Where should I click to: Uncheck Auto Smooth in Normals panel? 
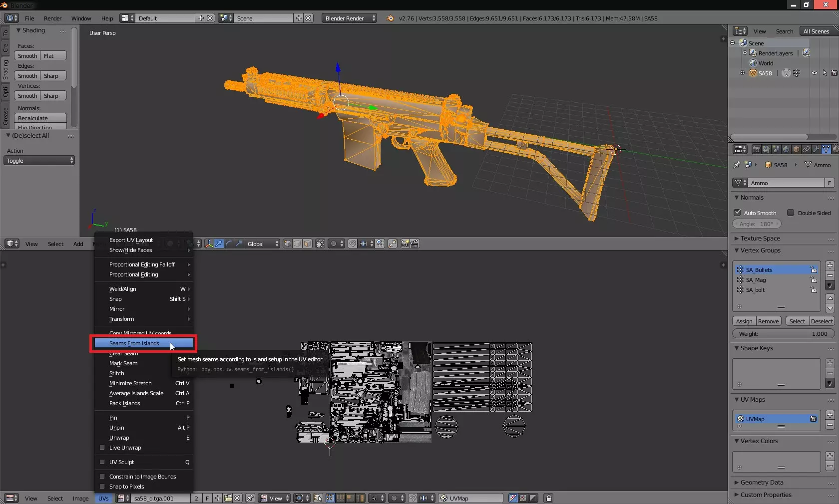point(737,213)
